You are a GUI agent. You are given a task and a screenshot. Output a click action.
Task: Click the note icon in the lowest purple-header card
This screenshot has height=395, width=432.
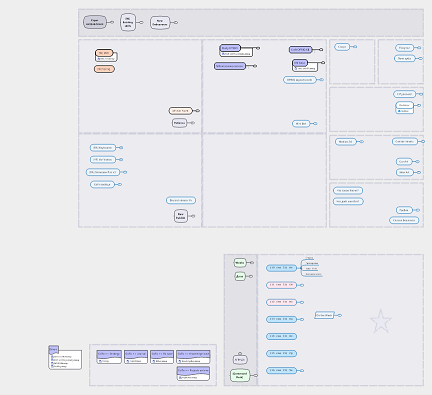pos(180,378)
